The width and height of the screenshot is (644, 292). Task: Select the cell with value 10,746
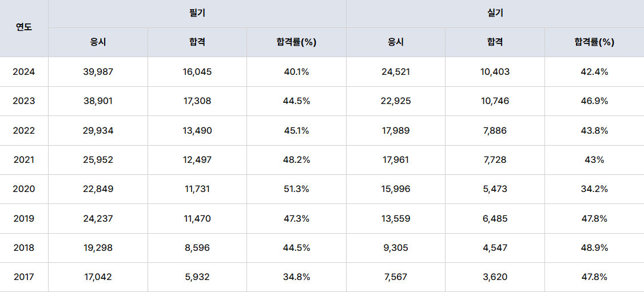coord(495,101)
